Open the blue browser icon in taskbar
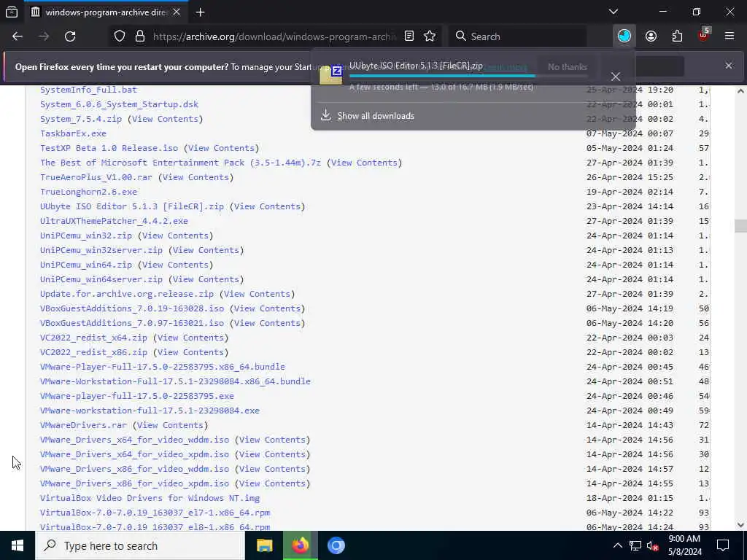 point(336,545)
